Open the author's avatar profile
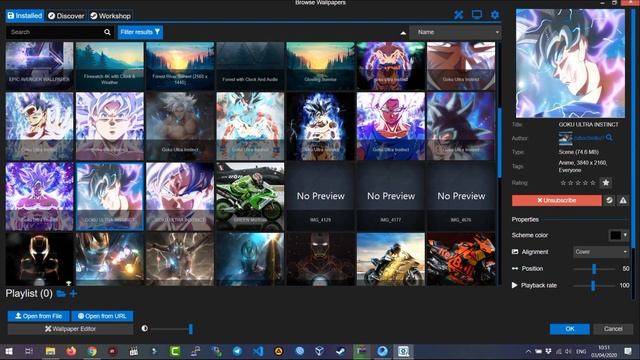 [565, 138]
